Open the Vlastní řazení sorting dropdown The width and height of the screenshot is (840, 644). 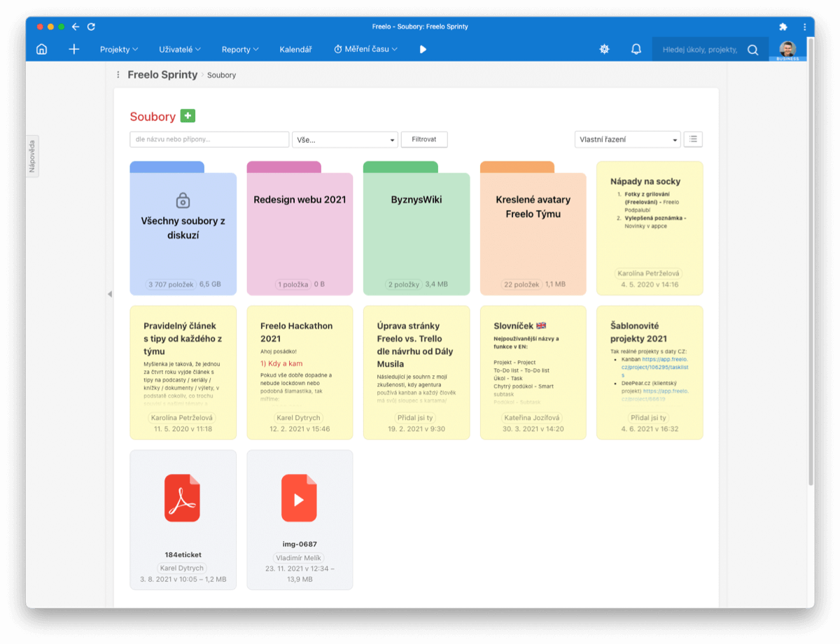628,139
